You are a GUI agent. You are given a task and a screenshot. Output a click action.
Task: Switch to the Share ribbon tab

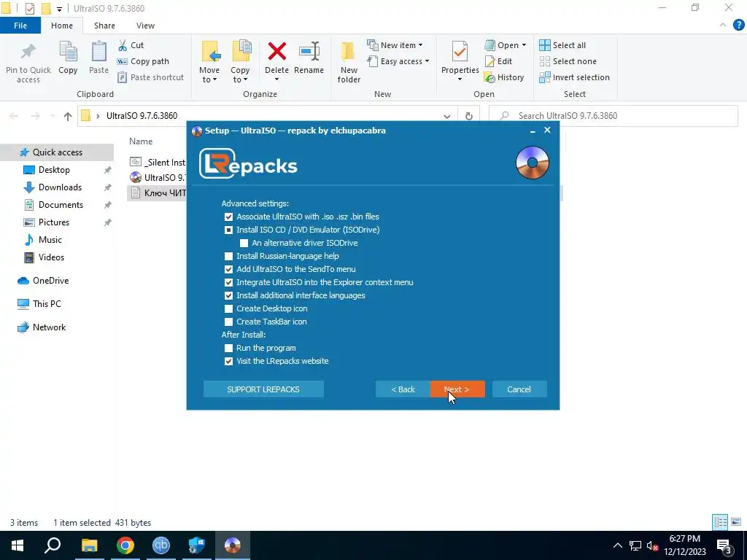coord(104,26)
